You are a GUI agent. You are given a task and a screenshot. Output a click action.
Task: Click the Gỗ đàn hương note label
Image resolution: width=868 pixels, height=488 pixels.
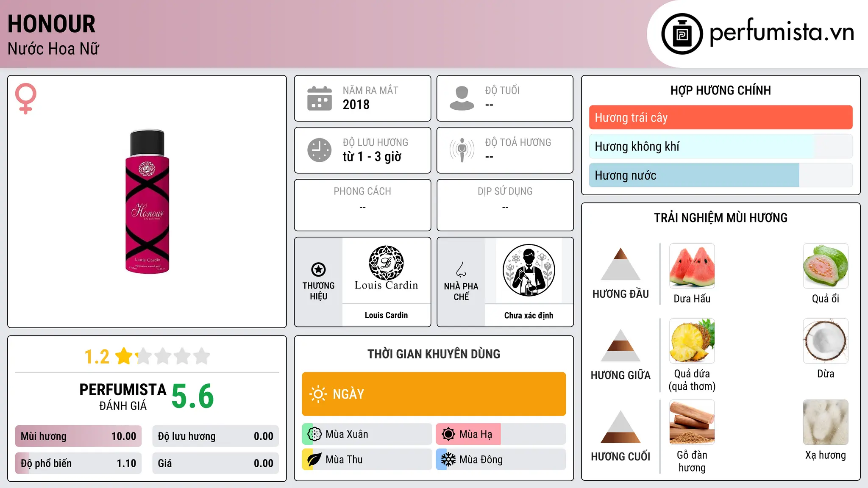692,461
